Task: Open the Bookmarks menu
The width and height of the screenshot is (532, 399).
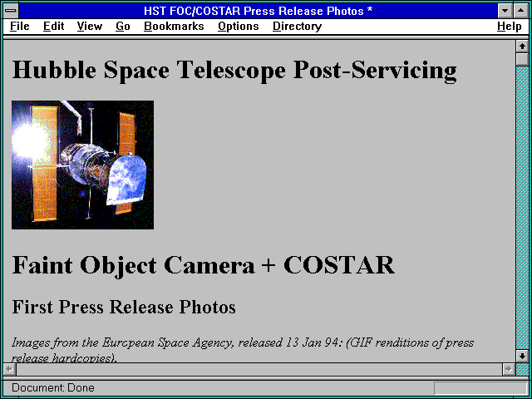Action: [174, 26]
